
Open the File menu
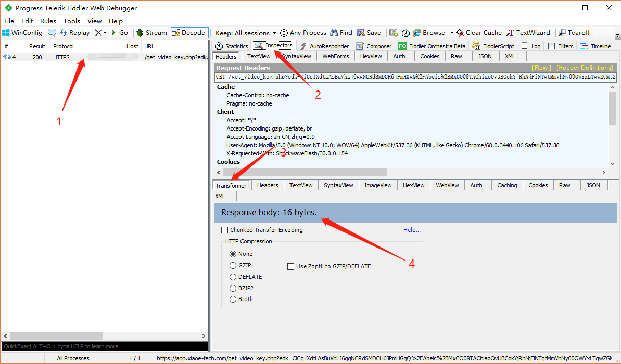9,21
